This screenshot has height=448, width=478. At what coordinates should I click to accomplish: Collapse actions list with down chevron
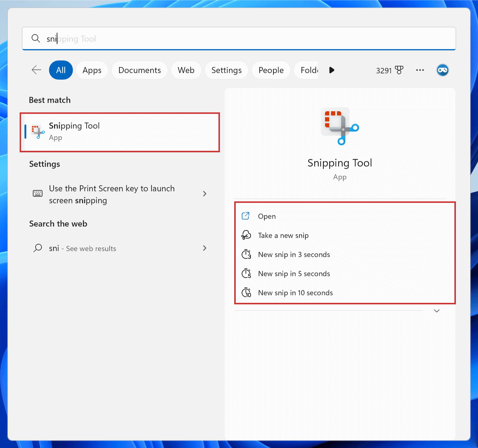[x=437, y=311]
